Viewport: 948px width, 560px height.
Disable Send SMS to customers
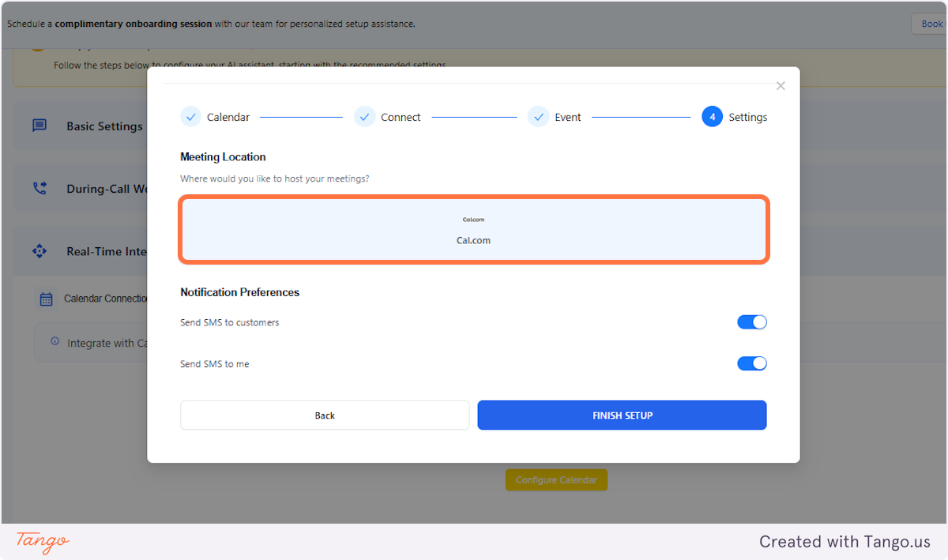(751, 321)
